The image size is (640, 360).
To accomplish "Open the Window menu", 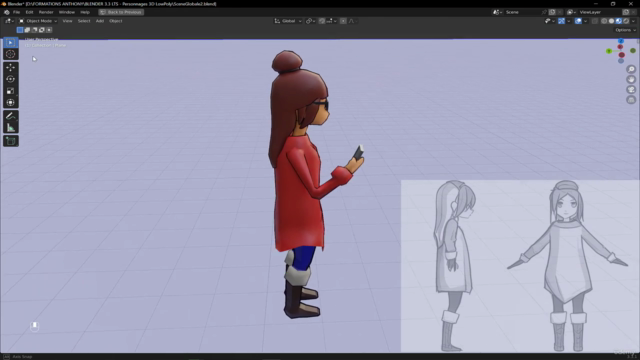I will click(67, 12).
